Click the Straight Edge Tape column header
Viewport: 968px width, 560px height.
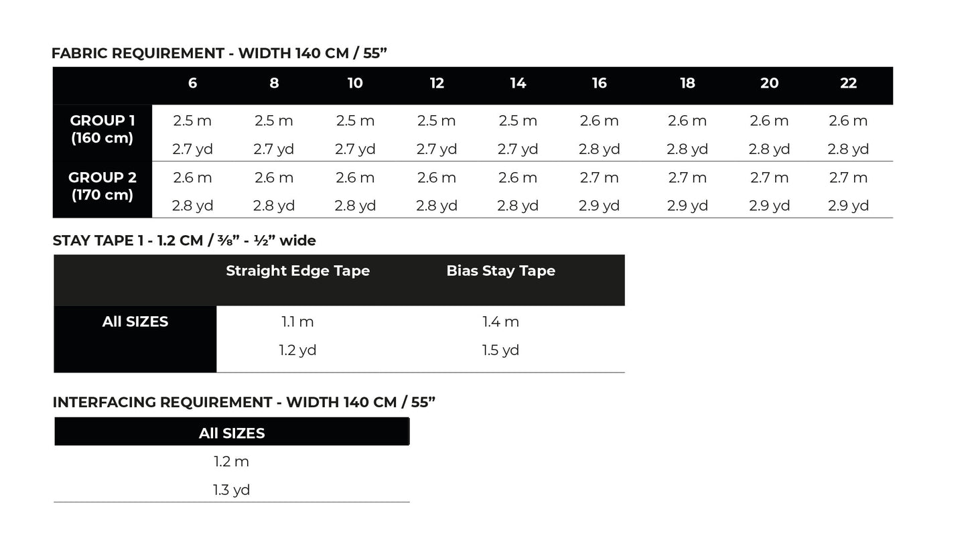pyautogui.click(x=297, y=271)
